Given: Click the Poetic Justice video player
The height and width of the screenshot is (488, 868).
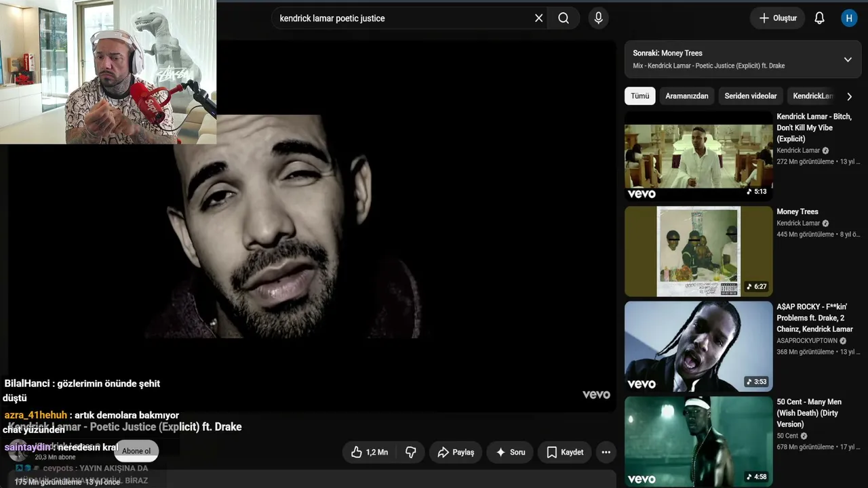Looking at the screenshot, I should tap(312, 226).
